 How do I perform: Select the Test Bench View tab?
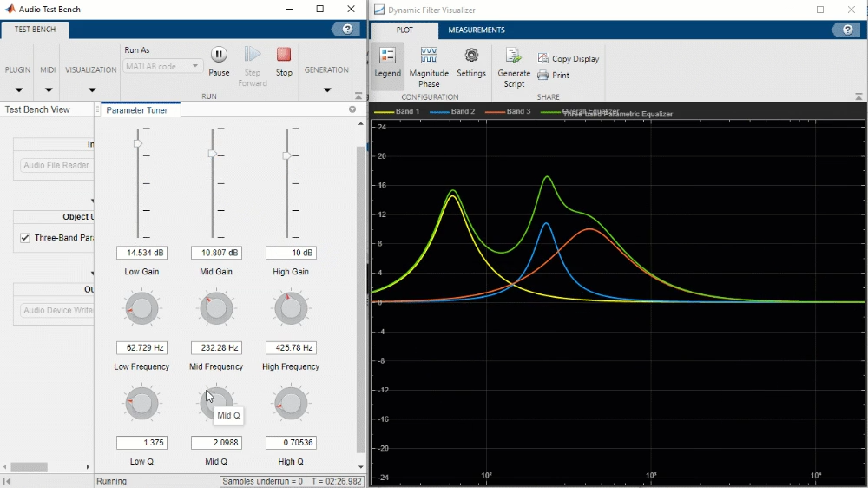pos(37,109)
